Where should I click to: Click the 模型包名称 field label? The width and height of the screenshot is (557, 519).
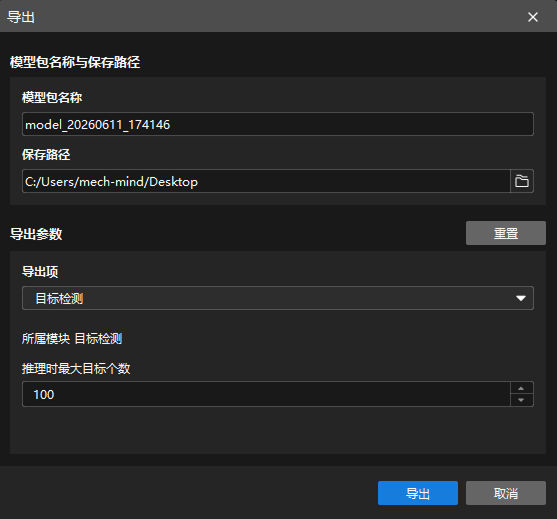point(52,97)
